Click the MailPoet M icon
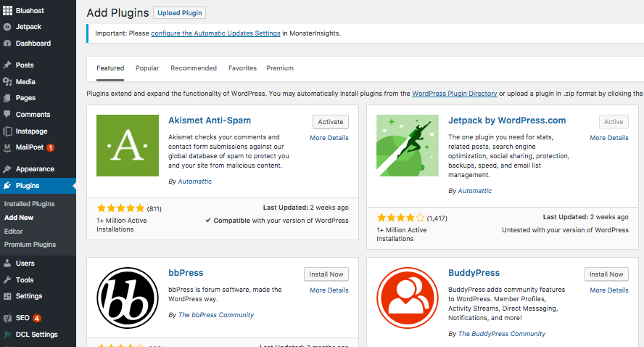The height and width of the screenshot is (347, 644). click(x=7, y=147)
